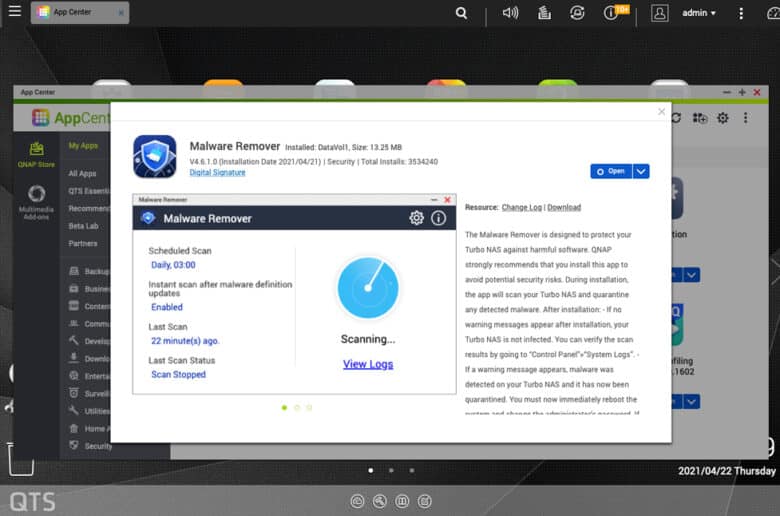
Task: Open the View Logs link
Action: 368,364
